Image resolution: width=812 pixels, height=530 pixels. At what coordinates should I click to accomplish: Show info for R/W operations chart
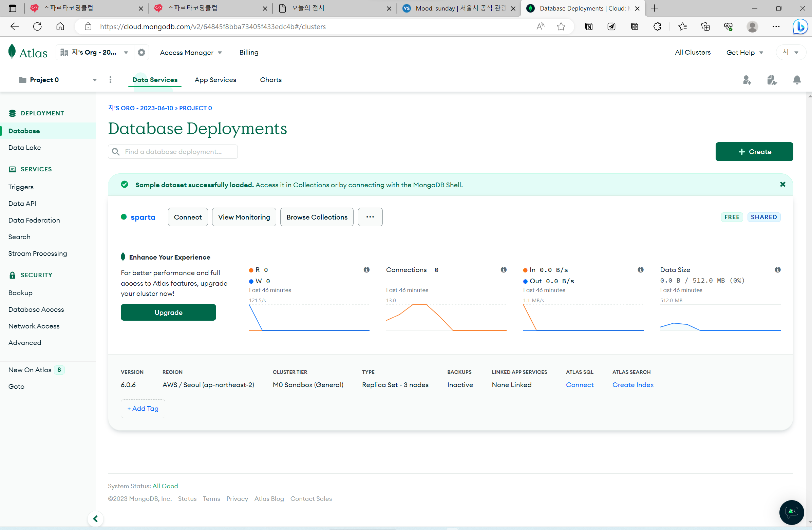[366, 270]
